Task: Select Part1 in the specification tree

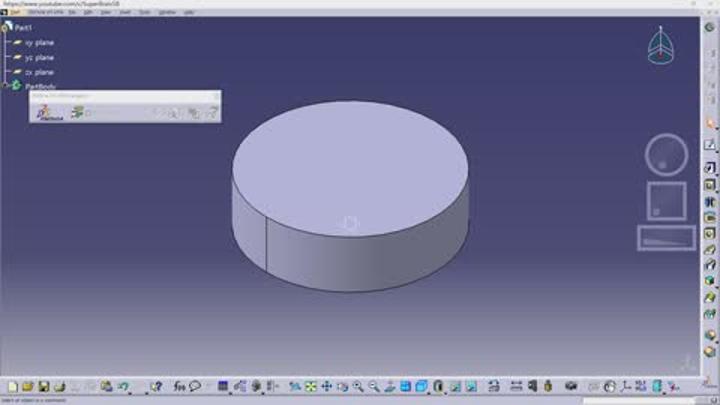Action: (23, 28)
